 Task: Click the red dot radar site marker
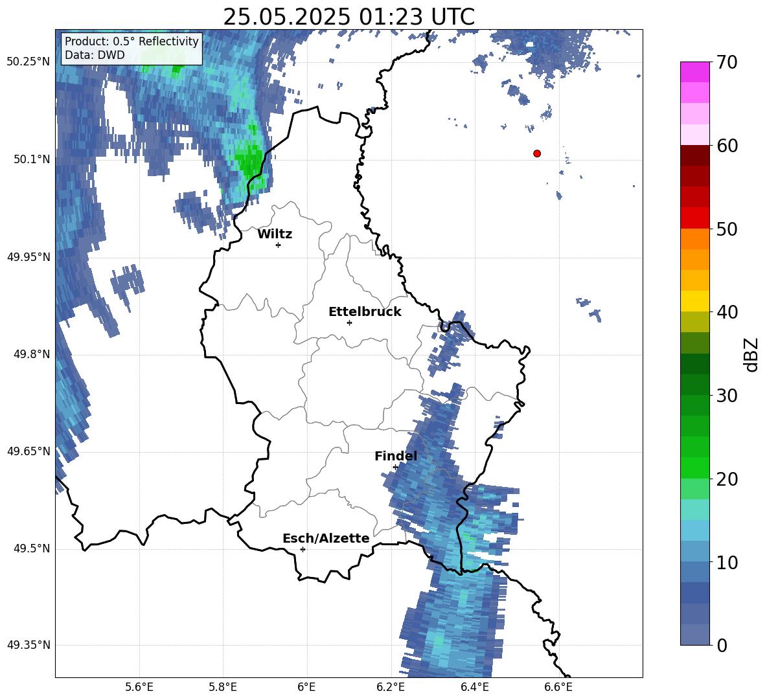coord(537,153)
